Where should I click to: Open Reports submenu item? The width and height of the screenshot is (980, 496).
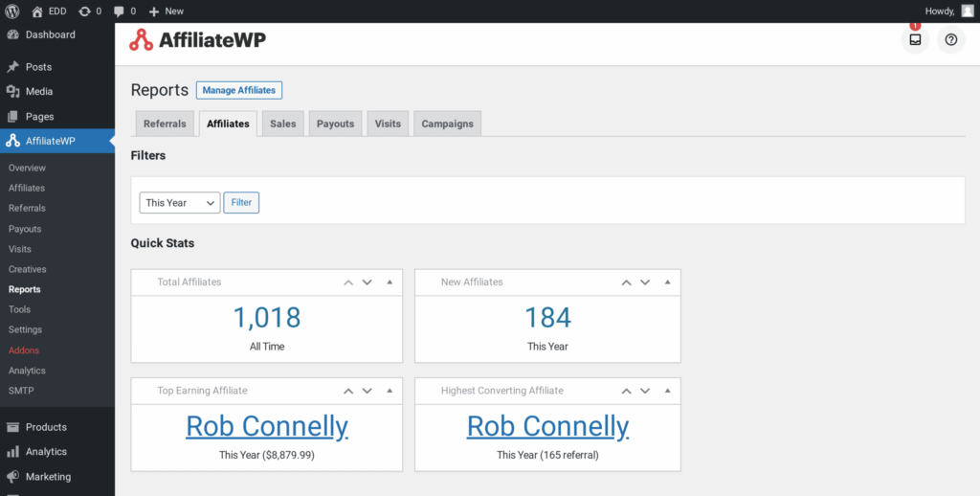tap(24, 289)
